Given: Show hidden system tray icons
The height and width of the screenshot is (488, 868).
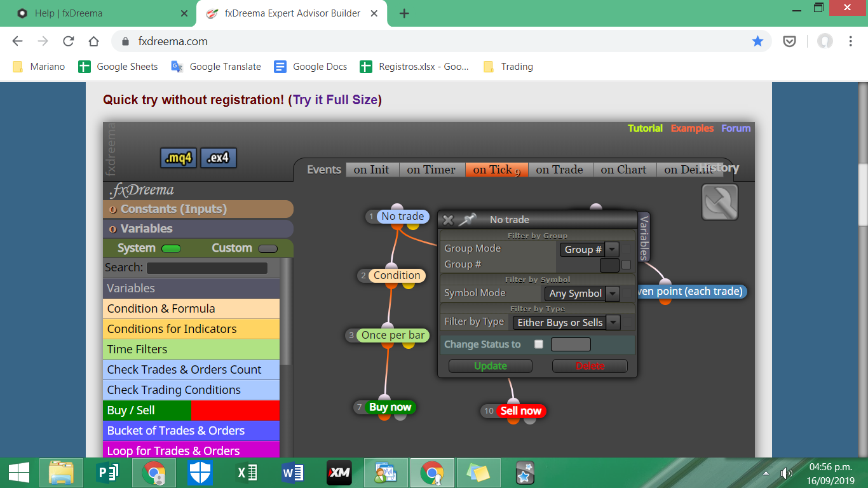Looking at the screenshot, I should tap(766, 473).
